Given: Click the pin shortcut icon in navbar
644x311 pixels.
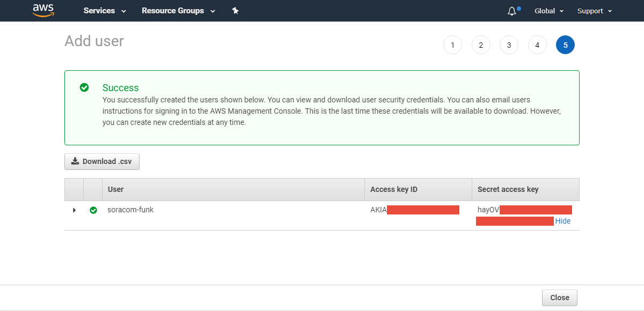Looking at the screenshot, I should pos(235,11).
